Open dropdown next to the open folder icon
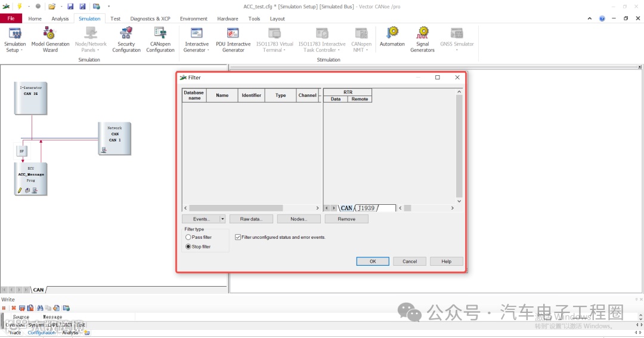 (61, 6)
